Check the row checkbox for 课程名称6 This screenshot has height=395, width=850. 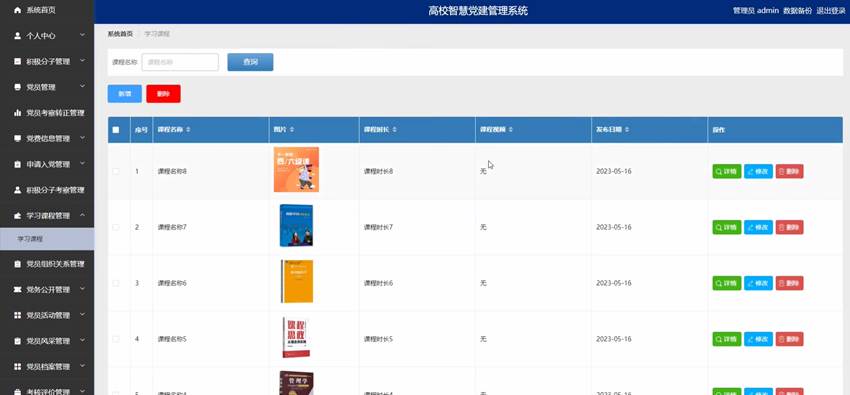[x=115, y=283]
